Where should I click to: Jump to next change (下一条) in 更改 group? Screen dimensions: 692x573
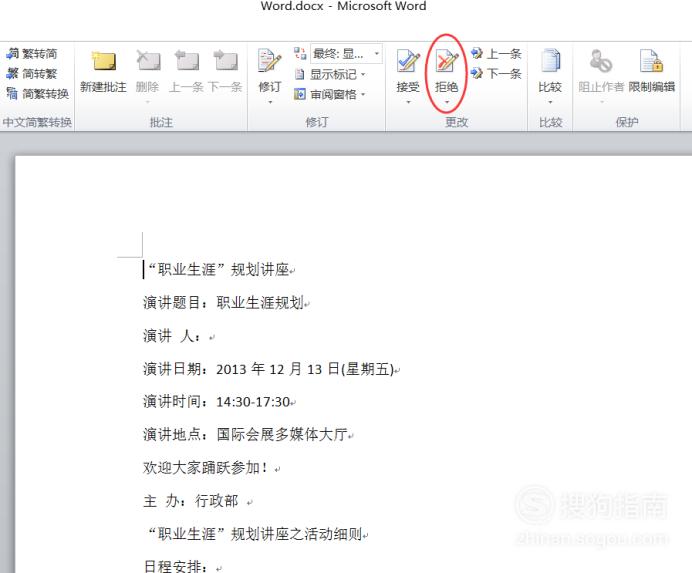pos(477,73)
